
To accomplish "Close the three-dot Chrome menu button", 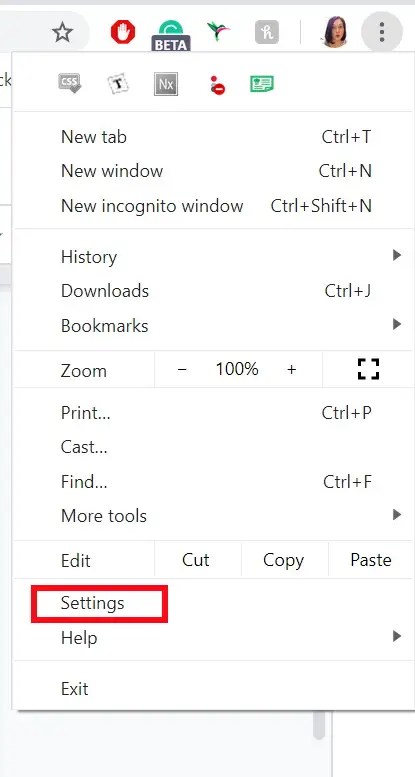I will pyautogui.click(x=381, y=32).
